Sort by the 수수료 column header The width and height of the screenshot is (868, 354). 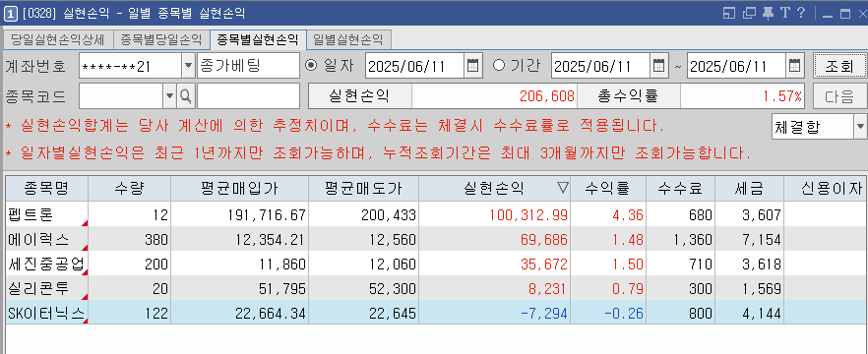pyautogui.click(x=680, y=189)
